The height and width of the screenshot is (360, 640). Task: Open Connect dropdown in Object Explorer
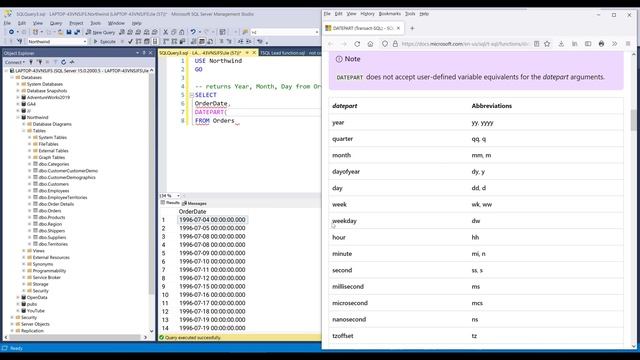tap(15, 62)
